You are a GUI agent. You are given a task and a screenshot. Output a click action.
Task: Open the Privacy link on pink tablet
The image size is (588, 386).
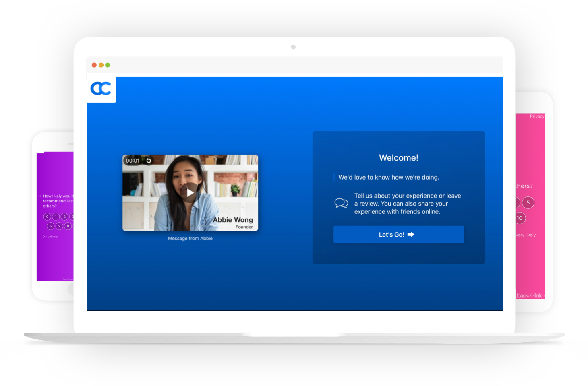[537, 116]
